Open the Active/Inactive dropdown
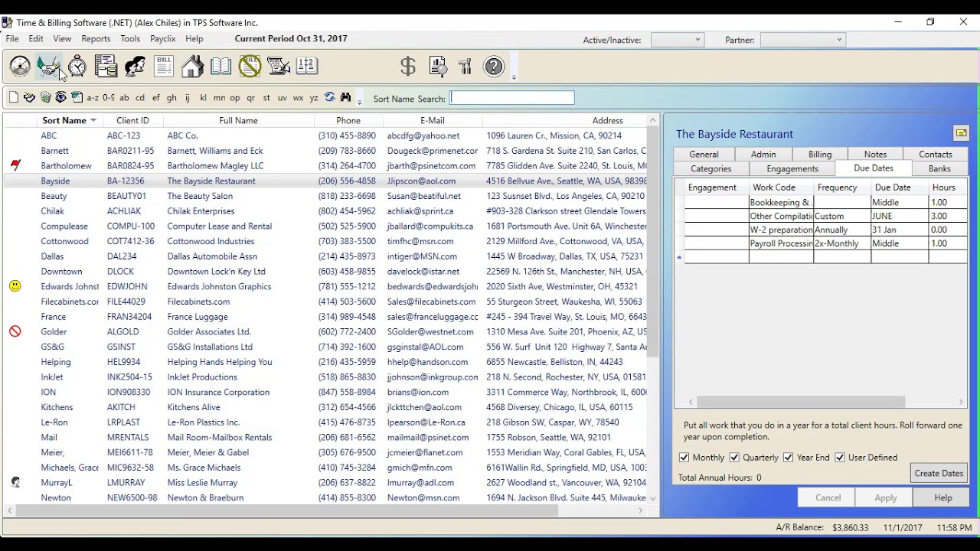Screen dimensions: 980x551 [678, 40]
